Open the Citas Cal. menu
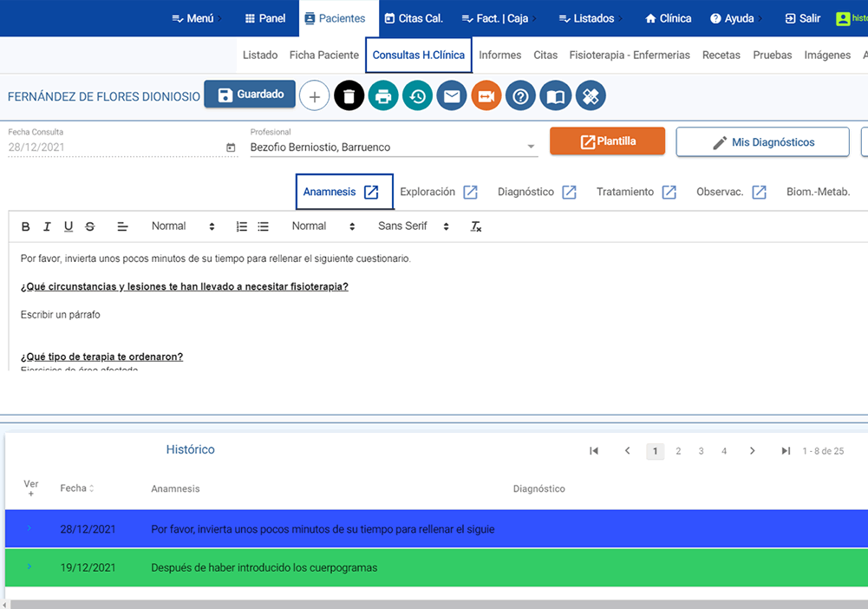The image size is (868, 609). click(x=414, y=17)
